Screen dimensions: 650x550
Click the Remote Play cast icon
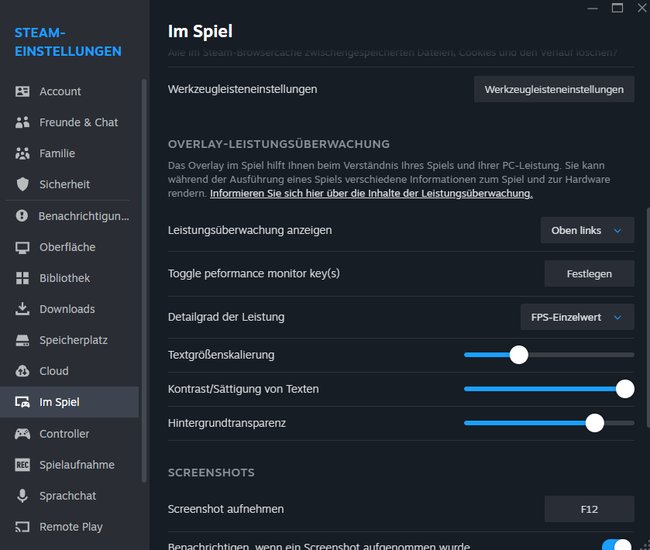coord(22,527)
